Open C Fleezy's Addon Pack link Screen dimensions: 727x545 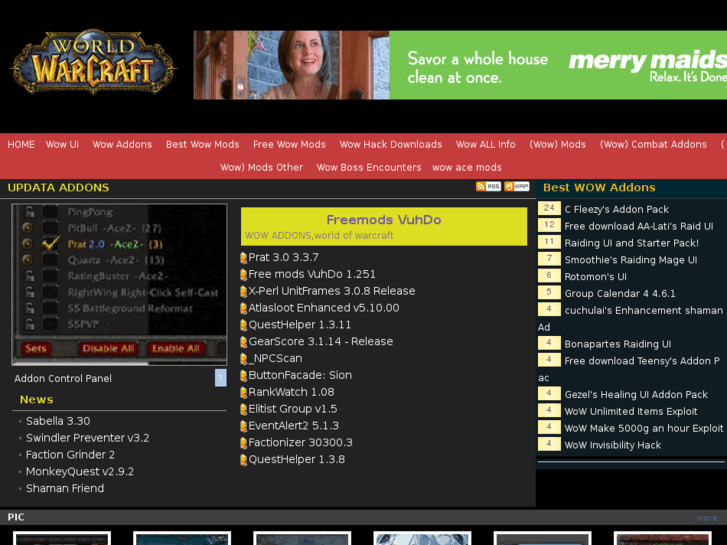click(616, 209)
